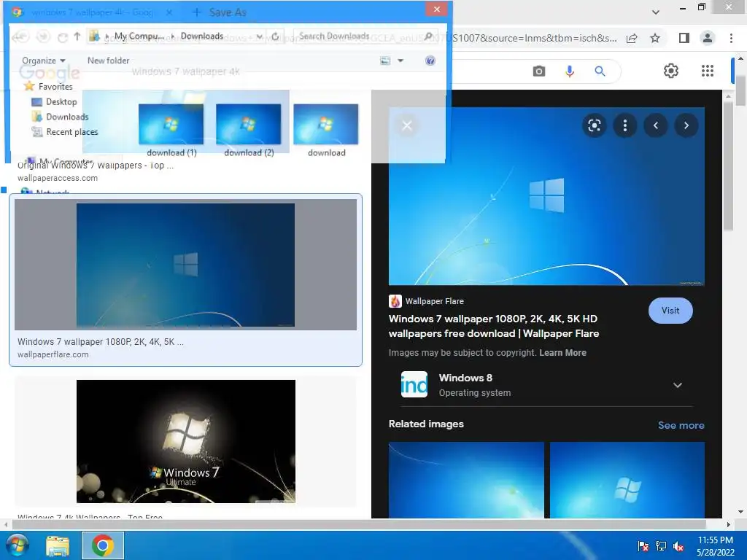
Task: Toggle Chrome side panel icon
Action: pos(684,38)
